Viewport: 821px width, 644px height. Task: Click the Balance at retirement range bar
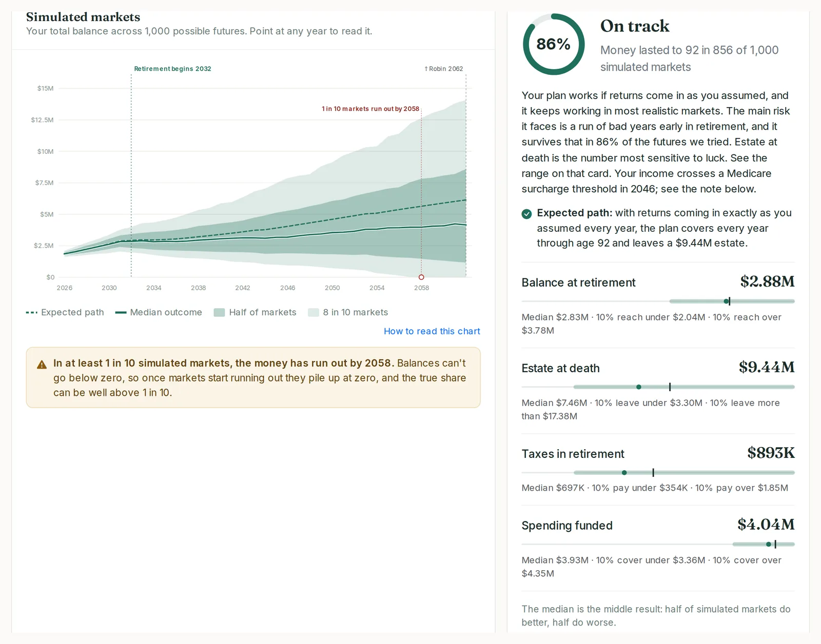coord(658,301)
